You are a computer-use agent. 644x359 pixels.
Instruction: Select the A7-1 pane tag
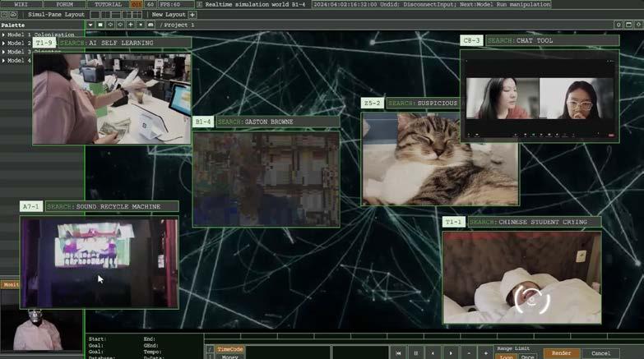[31, 206]
